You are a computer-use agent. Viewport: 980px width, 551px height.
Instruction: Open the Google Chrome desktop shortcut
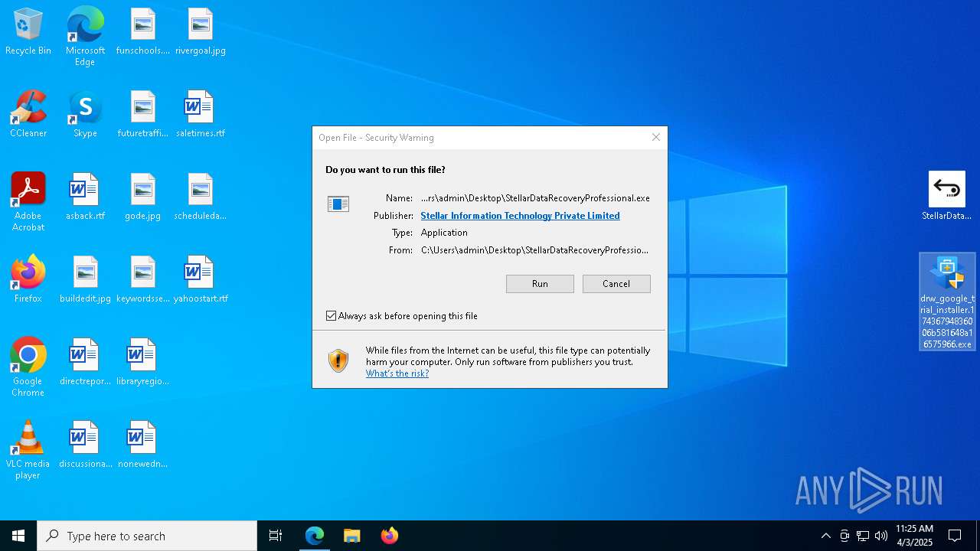click(x=28, y=367)
